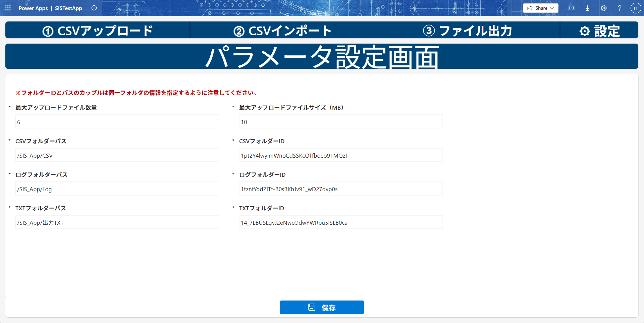Open the LT user account avatar
The height and width of the screenshot is (323, 644).
click(636, 8)
